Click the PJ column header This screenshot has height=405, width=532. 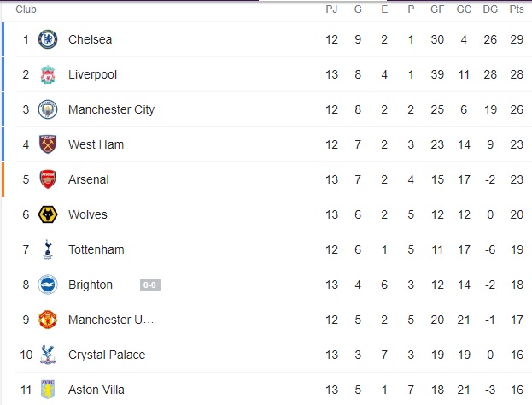(331, 9)
